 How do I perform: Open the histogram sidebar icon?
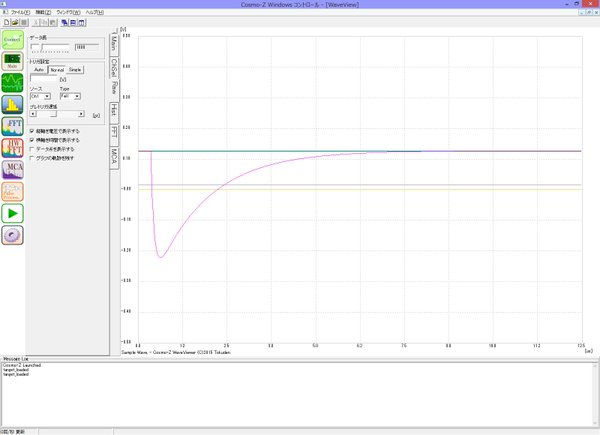pyautogui.click(x=13, y=104)
